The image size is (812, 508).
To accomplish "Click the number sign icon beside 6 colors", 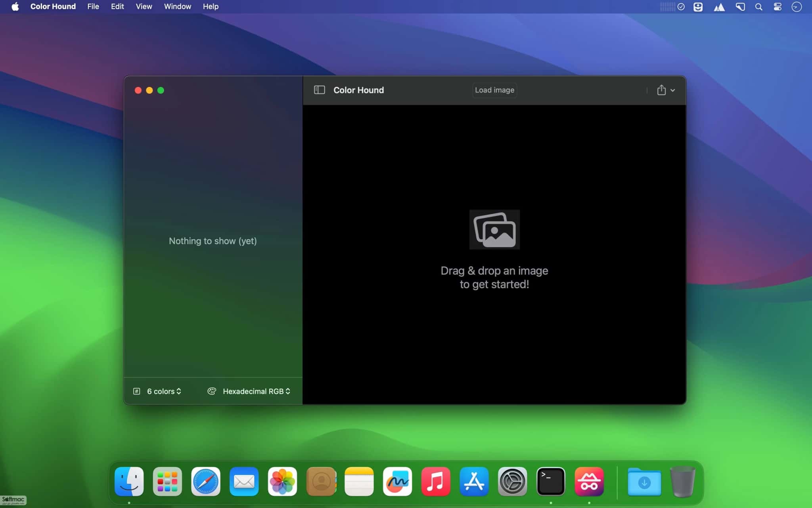I will pyautogui.click(x=137, y=391).
